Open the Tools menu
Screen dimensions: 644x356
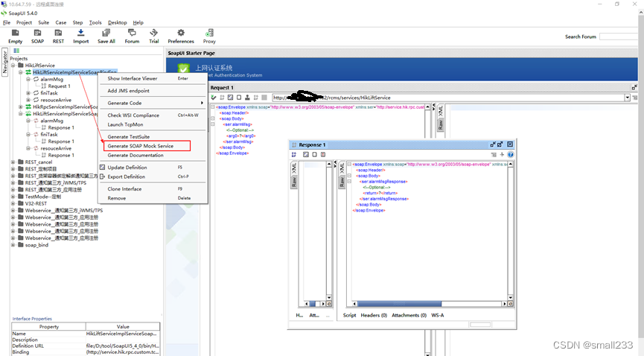click(x=95, y=22)
